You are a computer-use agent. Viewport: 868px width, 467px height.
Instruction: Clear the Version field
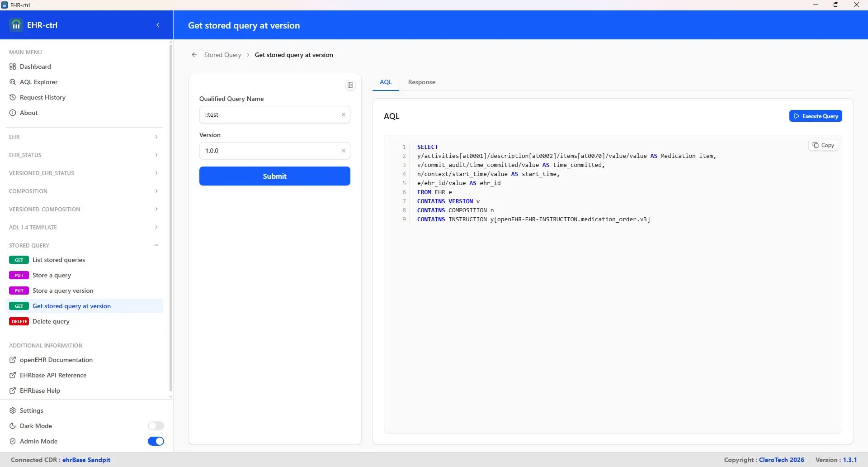[344, 151]
